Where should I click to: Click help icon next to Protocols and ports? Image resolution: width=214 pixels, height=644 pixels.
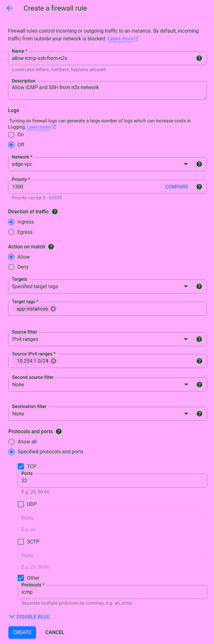click(59, 432)
